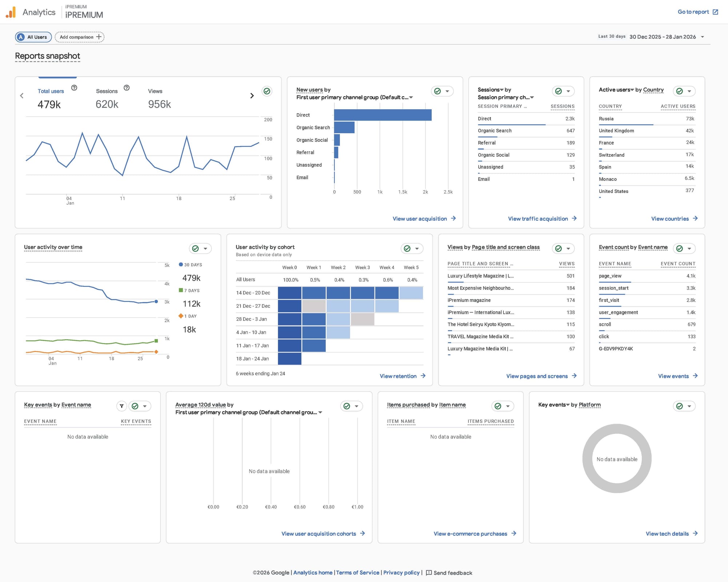Click the previous metrics left chevron arrow

(22, 96)
